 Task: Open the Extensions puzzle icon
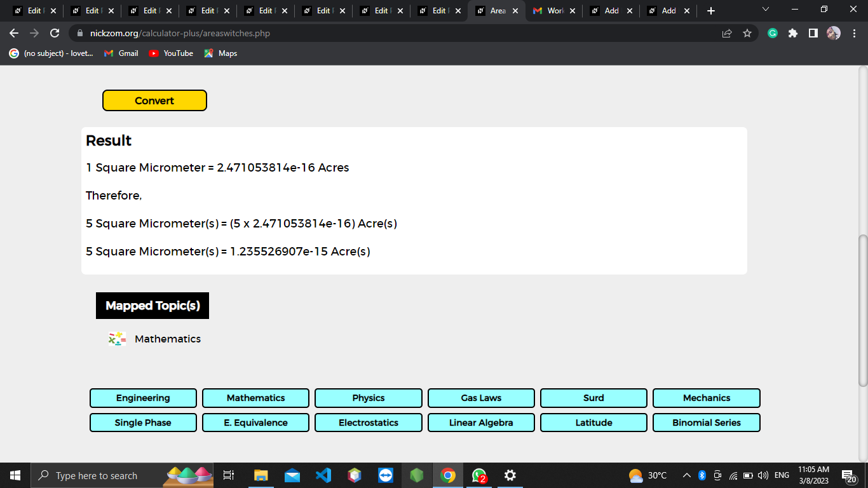793,33
